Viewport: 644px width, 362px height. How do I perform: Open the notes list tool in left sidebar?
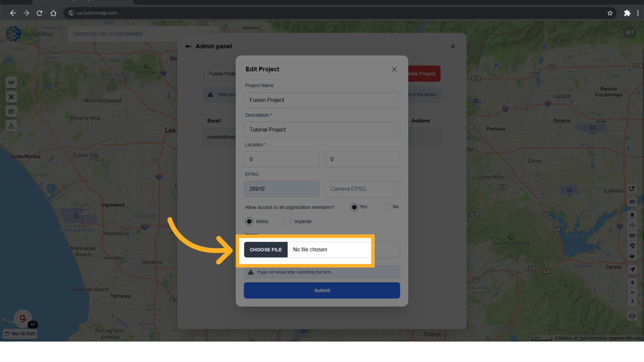coord(11,111)
